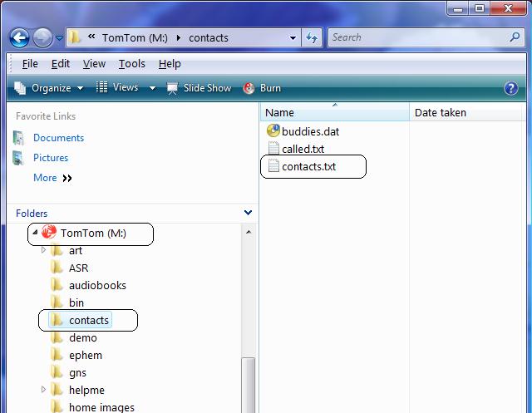
Task: Select the art folder
Action: pos(76,251)
